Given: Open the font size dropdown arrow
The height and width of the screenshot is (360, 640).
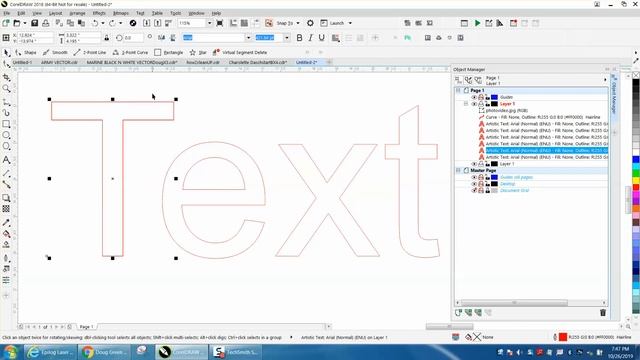Looking at the screenshot, I should [287, 38].
